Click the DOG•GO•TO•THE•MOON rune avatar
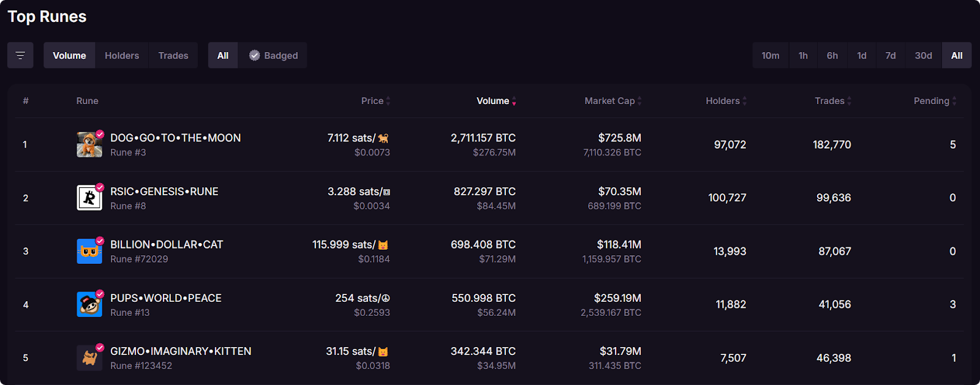This screenshot has width=980, height=385. point(89,145)
